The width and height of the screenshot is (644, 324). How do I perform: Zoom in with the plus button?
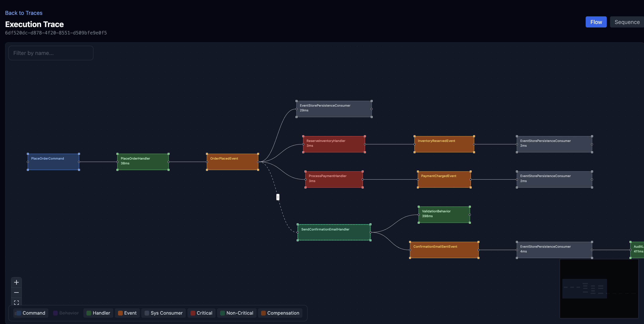(17, 282)
